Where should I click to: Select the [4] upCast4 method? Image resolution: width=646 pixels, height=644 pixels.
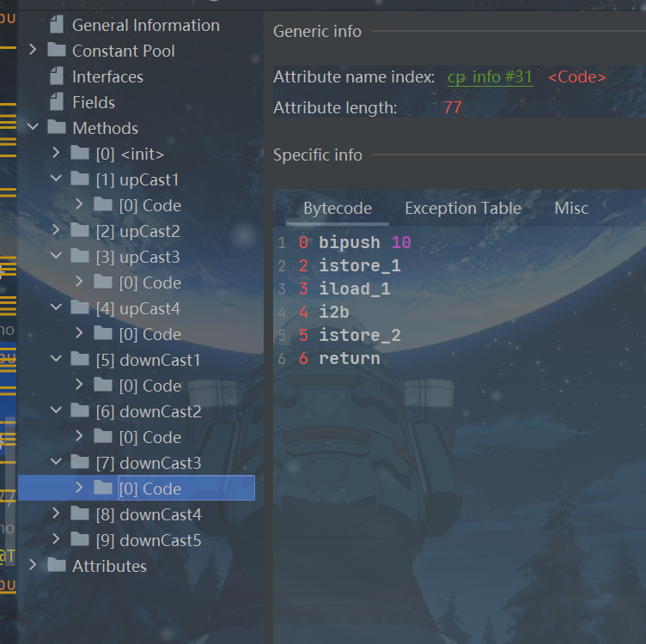pos(149,308)
